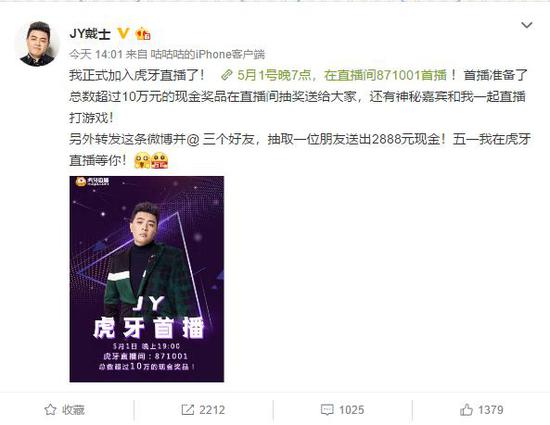Click the repost share icon
The width and height of the screenshot is (550, 425).
[187, 410]
